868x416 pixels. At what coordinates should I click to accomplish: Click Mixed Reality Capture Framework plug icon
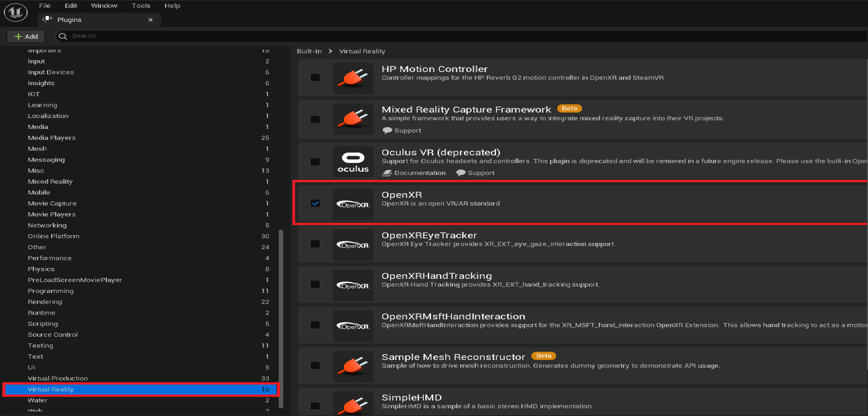(x=353, y=119)
